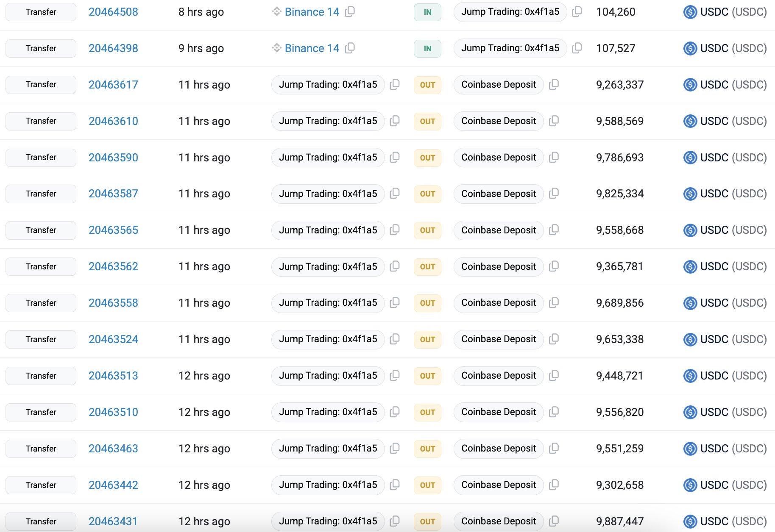The image size is (775, 532).
Task: Copy Binance 14 address in block 20464508 row
Action: (350, 12)
